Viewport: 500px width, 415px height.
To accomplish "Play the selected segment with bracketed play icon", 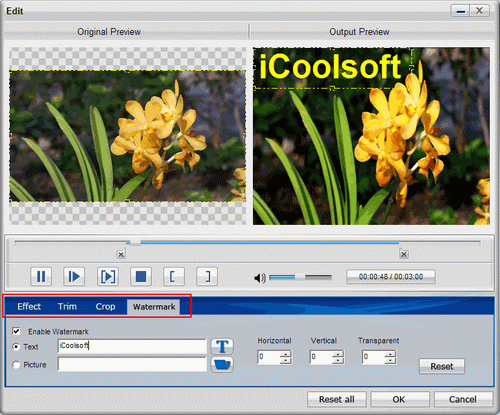I will click(x=108, y=276).
